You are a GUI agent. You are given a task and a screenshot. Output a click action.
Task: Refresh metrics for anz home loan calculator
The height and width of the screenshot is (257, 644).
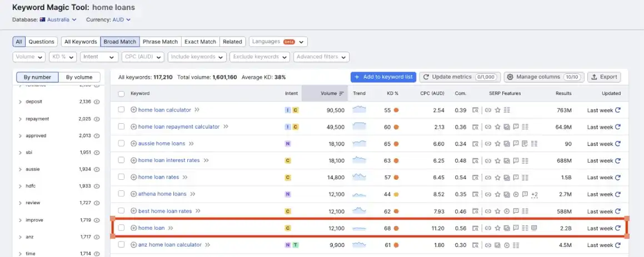click(x=618, y=245)
